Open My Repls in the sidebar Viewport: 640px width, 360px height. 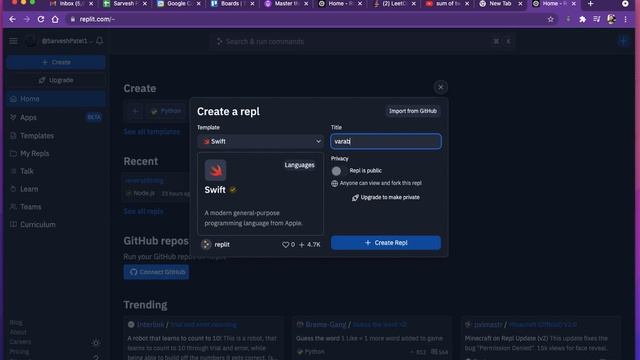pyautogui.click(x=56, y=153)
